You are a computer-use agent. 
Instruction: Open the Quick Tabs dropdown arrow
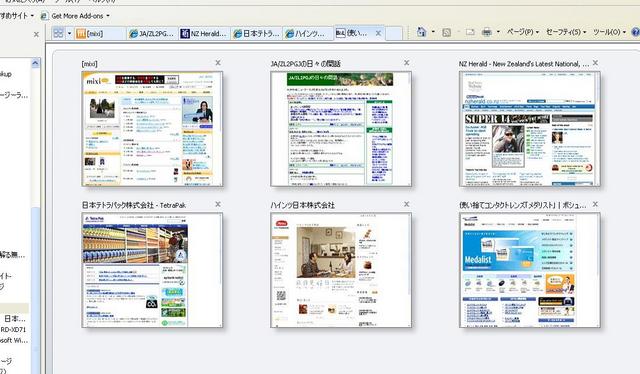[69, 33]
